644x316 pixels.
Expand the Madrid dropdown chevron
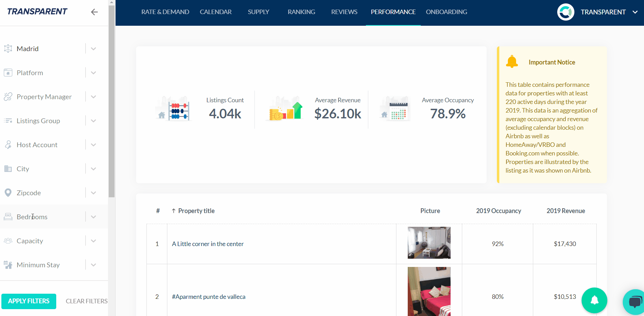[x=93, y=49]
